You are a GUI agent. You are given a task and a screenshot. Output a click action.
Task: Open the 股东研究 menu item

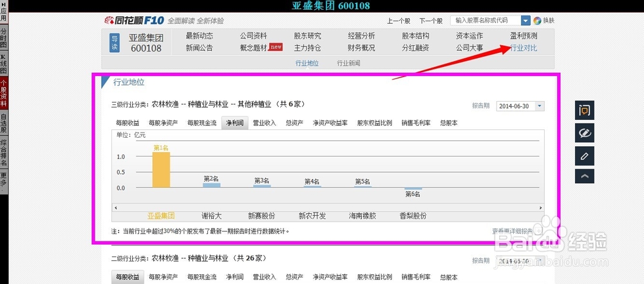tap(307, 36)
